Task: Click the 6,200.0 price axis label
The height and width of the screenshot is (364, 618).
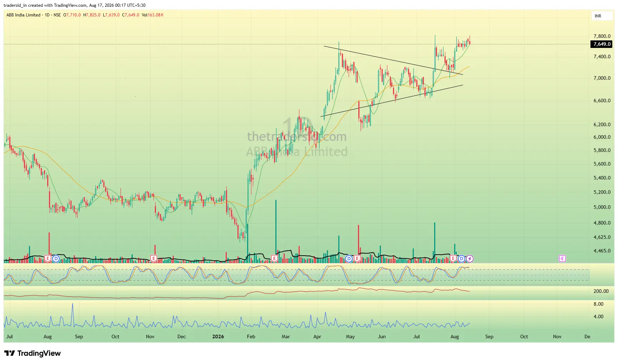Action: 602,124
